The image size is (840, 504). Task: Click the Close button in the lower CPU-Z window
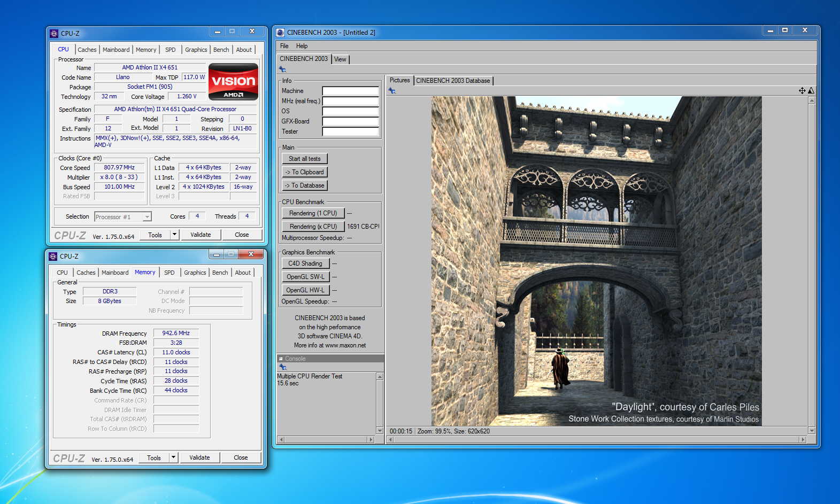point(241,458)
